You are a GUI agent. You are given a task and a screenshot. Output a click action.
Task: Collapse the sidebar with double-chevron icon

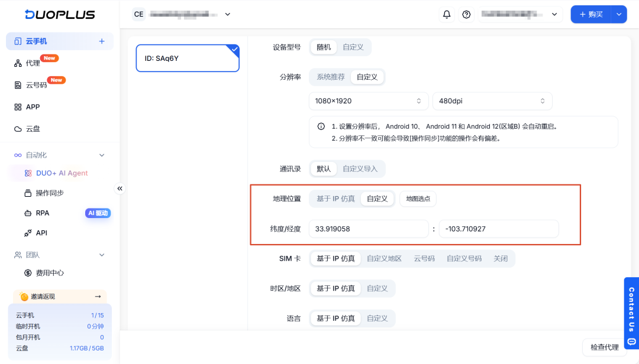tap(120, 188)
